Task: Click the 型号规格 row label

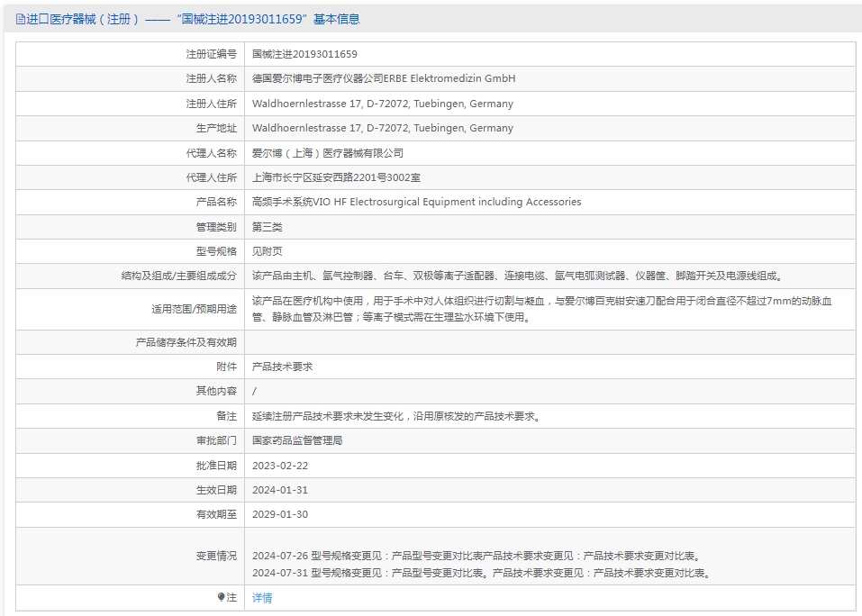Action: point(216,251)
